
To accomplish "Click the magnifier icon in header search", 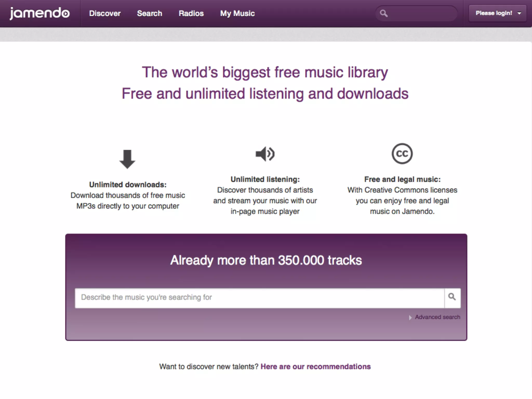I will [384, 13].
